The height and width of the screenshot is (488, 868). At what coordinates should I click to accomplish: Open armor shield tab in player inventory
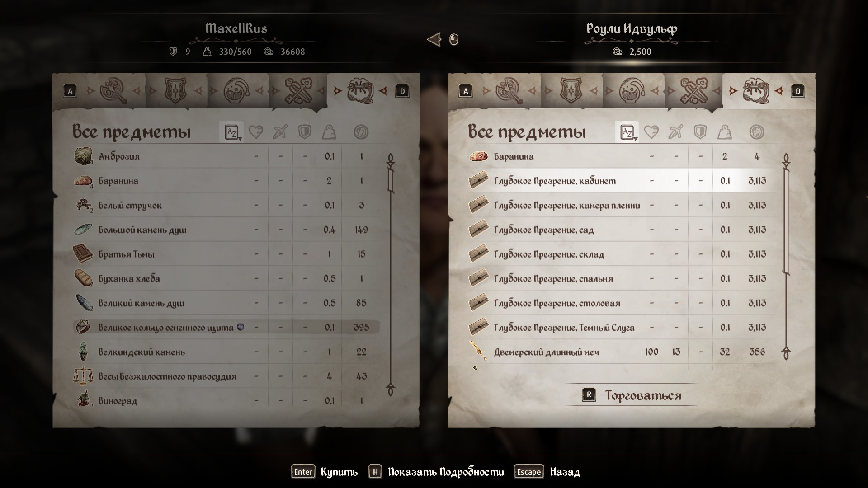pyautogui.click(x=175, y=91)
